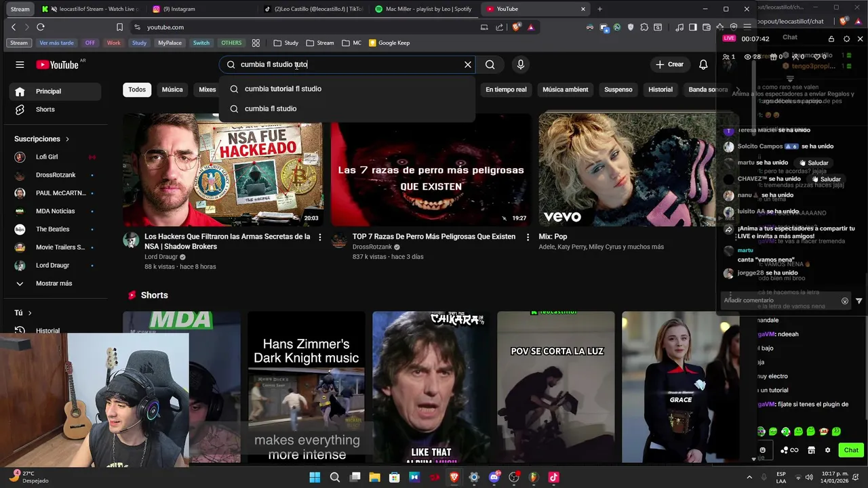
Task: Open the Google Keep bookmark
Action: pyautogui.click(x=389, y=43)
